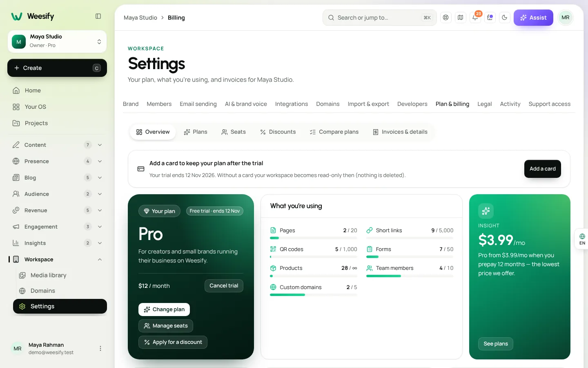Go to Your OS in sidebar
This screenshot has height=368, width=588.
57,107
